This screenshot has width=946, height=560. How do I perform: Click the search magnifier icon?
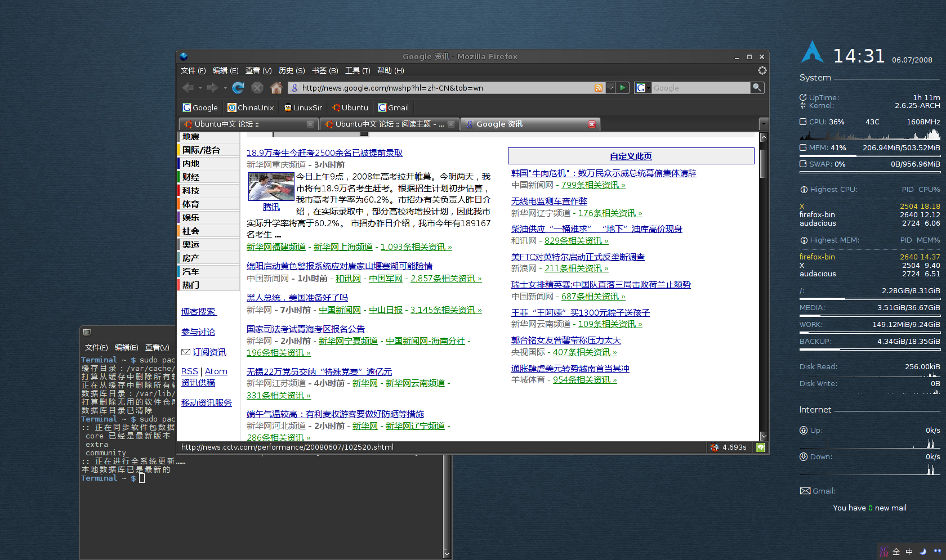pyautogui.click(x=757, y=88)
